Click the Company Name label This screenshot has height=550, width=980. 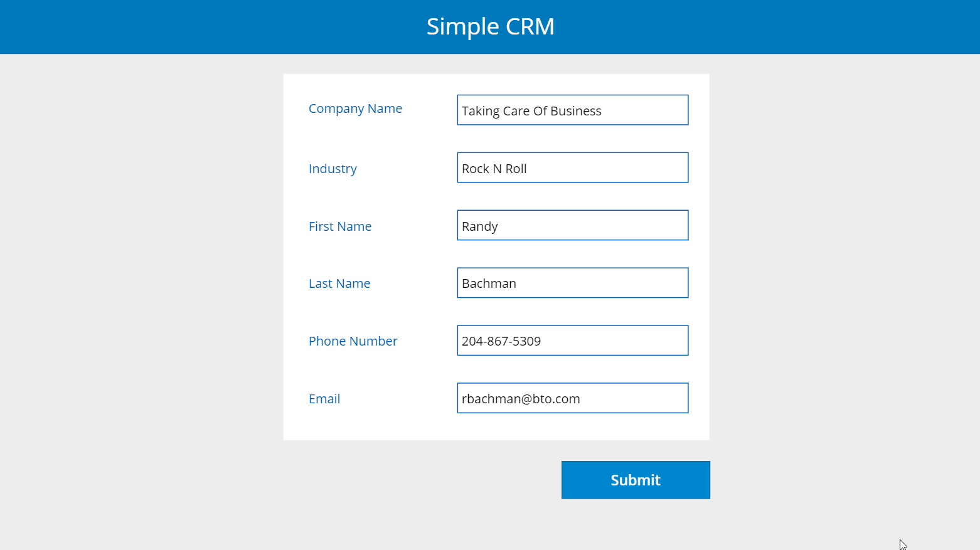(x=355, y=108)
